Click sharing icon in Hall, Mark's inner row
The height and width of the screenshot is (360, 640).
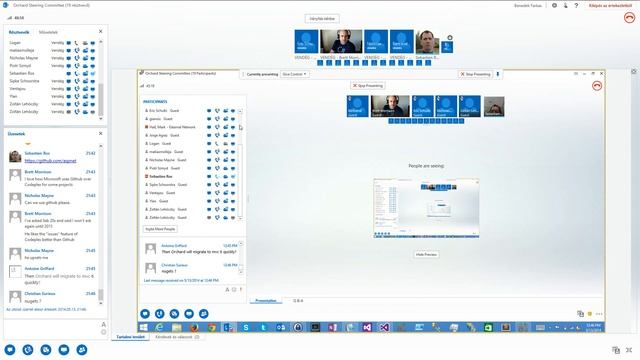coord(233,127)
